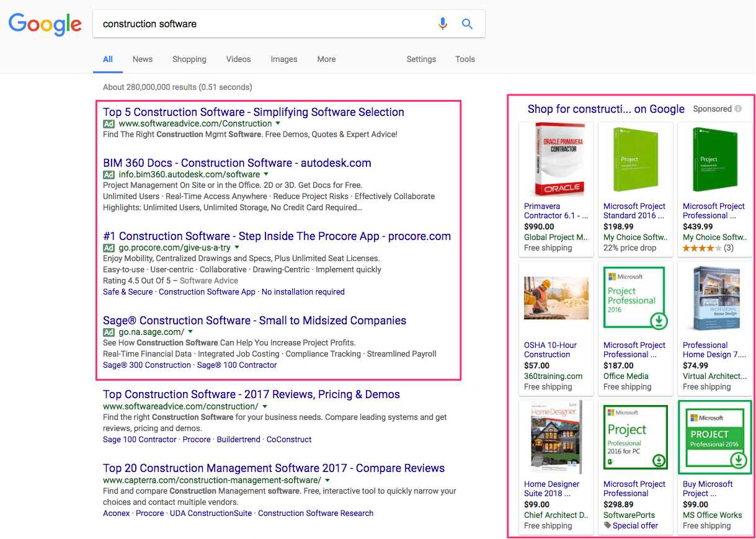Open "Top Construction Software - 2017 Reviews" result
Screen dimensions: 756x539
tap(251, 394)
